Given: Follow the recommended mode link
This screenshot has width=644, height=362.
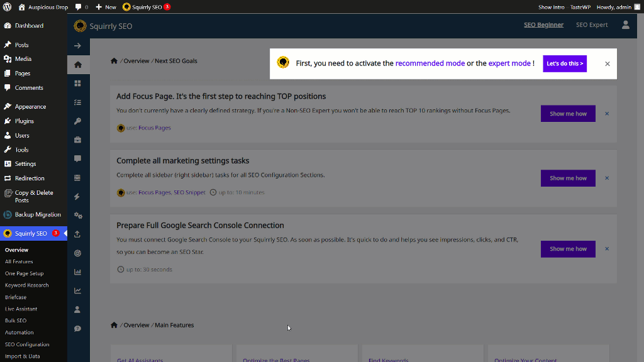Looking at the screenshot, I should coord(430,63).
